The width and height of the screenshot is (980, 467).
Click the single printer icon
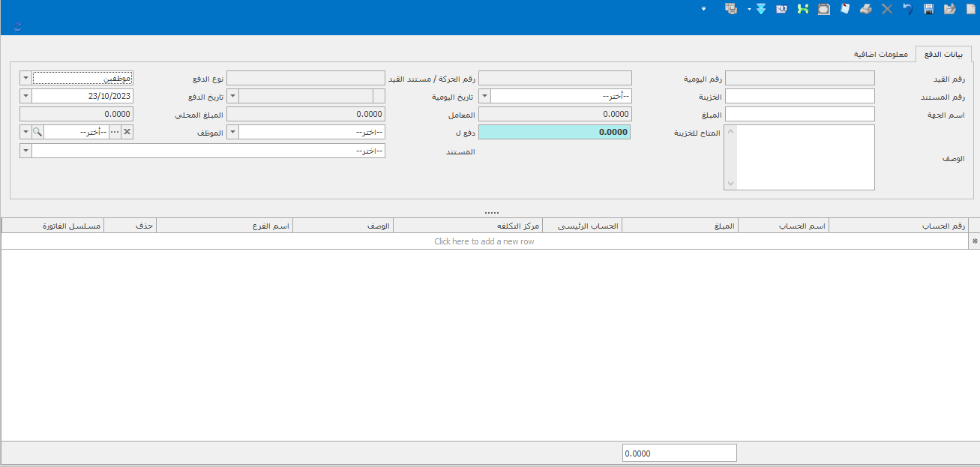[865, 9]
